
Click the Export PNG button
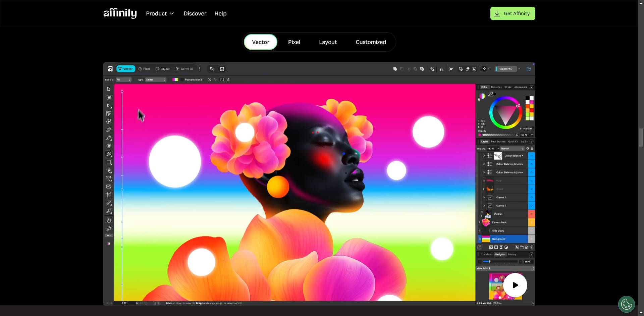click(x=506, y=69)
